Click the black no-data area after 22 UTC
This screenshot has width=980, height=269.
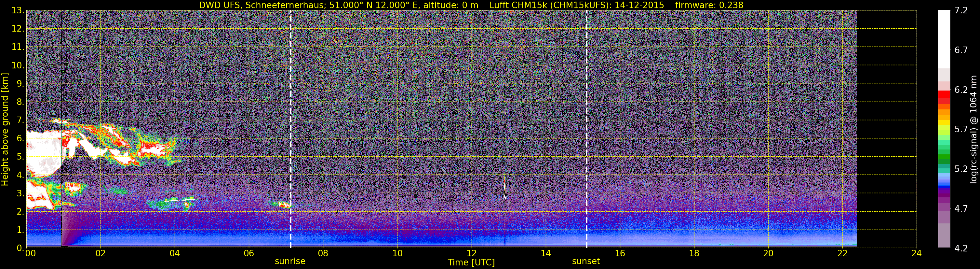886,129
